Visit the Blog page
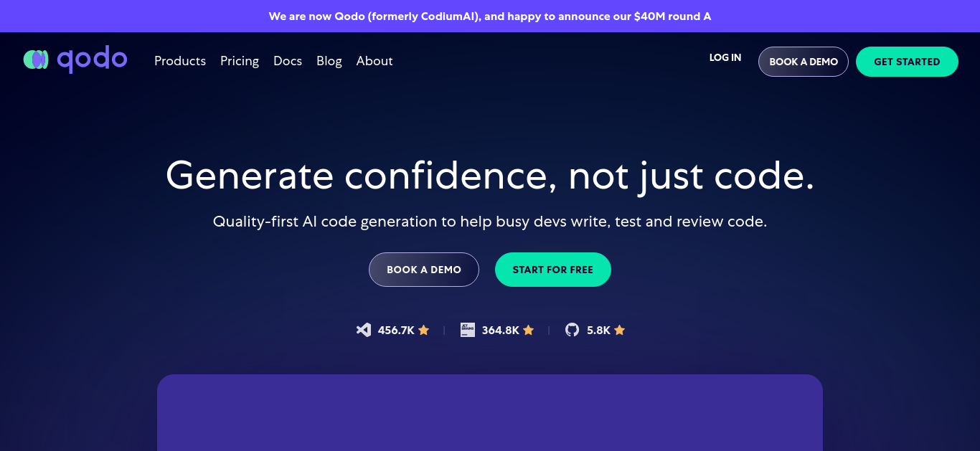Viewport: 980px width, 451px height. [x=329, y=61]
